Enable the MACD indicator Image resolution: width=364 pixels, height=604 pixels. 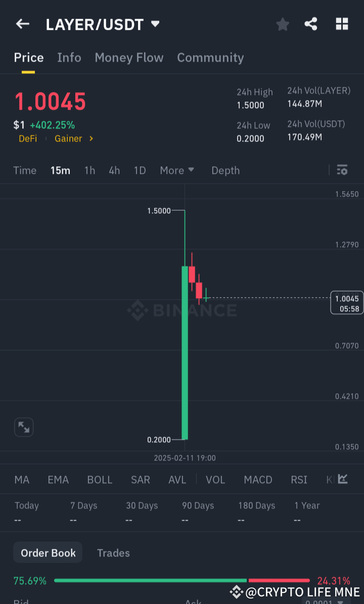pos(258,479)
